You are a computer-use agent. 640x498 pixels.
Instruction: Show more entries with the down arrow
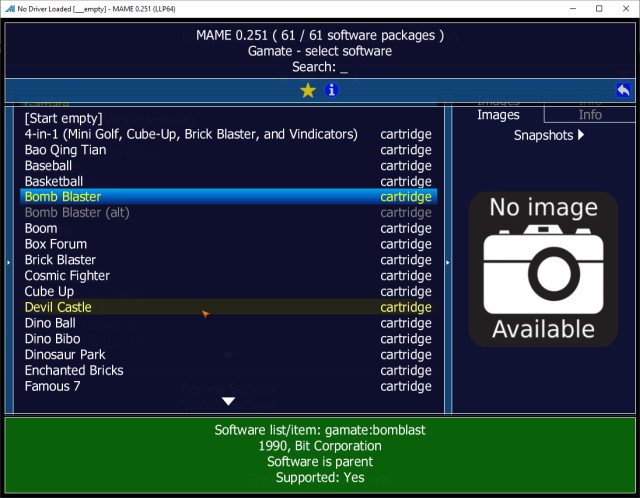pos(229,401)
